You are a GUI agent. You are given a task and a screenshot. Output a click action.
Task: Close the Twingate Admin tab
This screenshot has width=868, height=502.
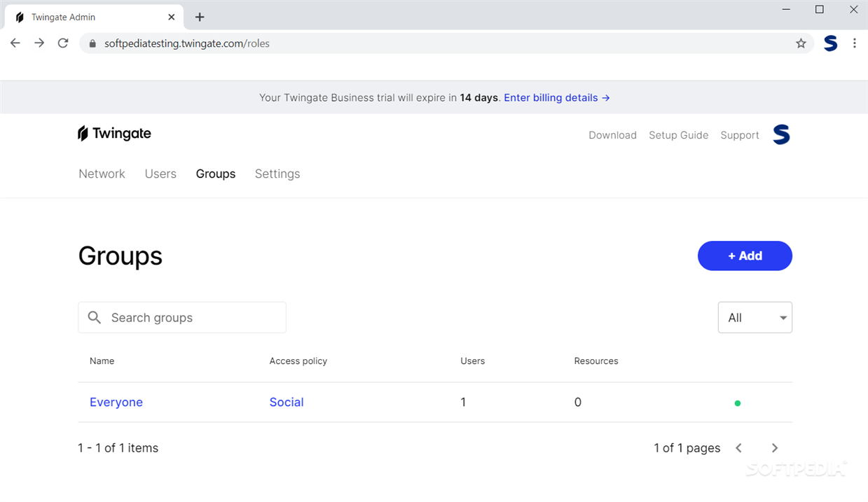click(172, 17)
